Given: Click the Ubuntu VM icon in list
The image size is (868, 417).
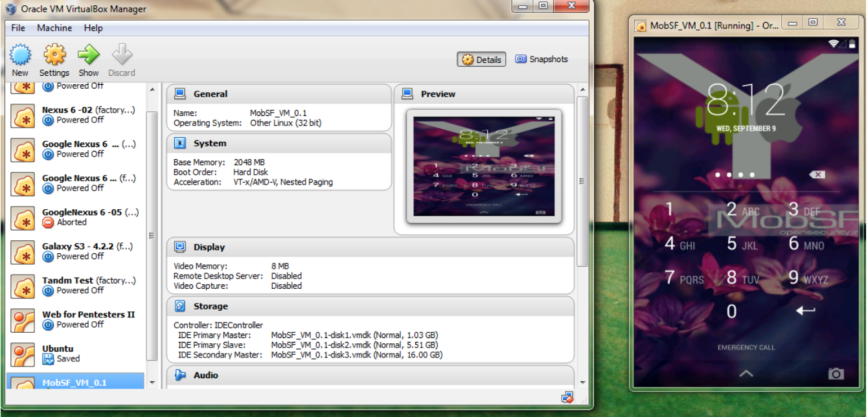Looking at the screenshot, I should (23, 354).
